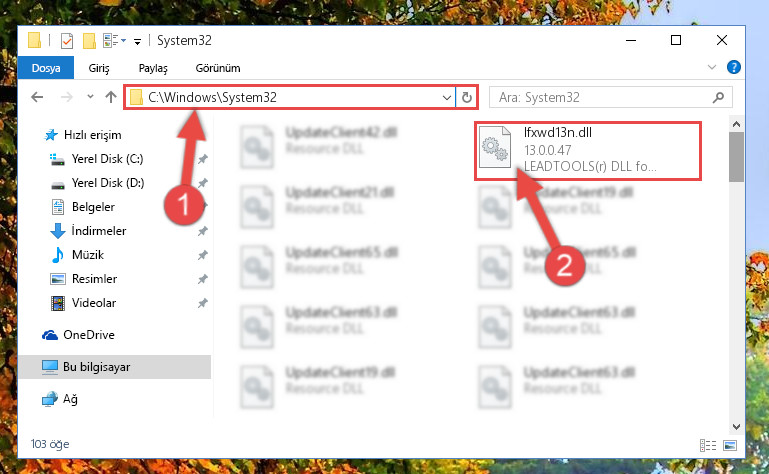Switch to large thumbnails view icon

point(730,445)
